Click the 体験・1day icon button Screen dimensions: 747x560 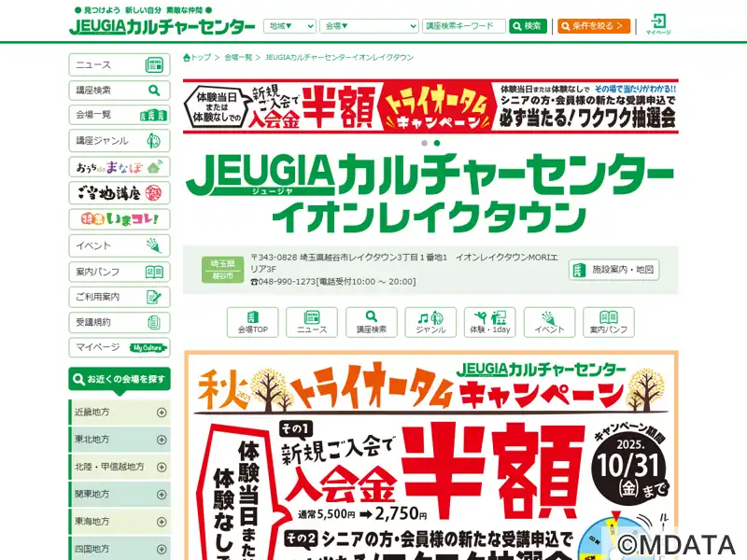coord(490,322)
